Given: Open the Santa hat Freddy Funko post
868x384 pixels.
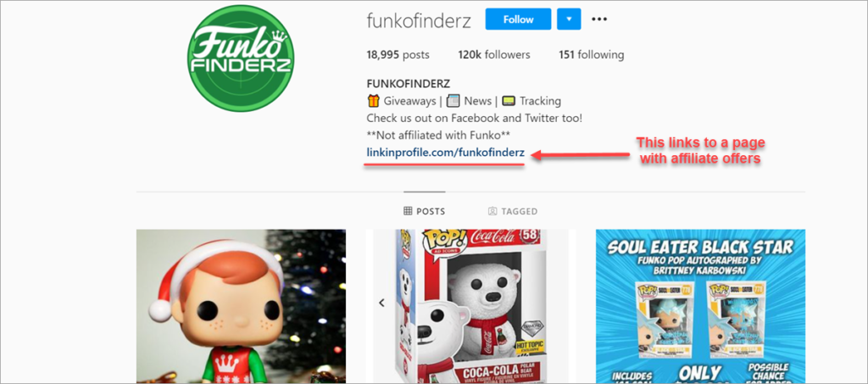Looking at the screenshot, I should coord(241,307).
